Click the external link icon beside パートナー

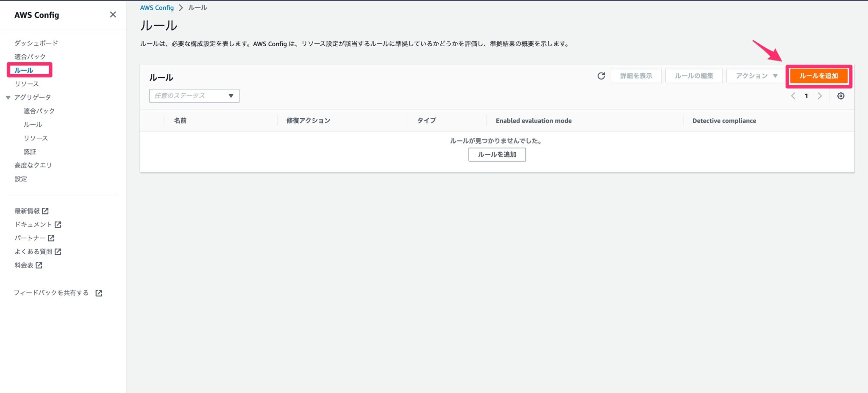[51, 238]
